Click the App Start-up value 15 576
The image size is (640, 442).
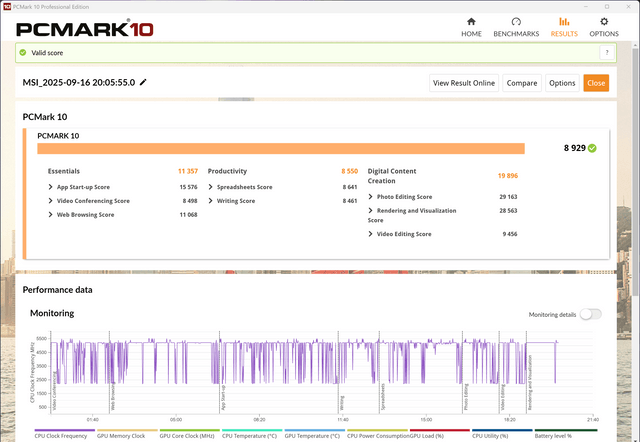pos(188,187)
